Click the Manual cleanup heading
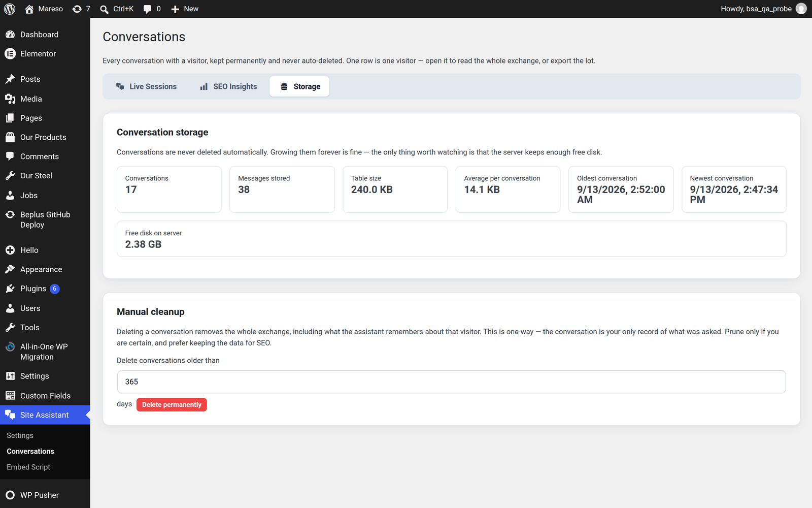This screenshot has width=812, height=508. (151, 312)
